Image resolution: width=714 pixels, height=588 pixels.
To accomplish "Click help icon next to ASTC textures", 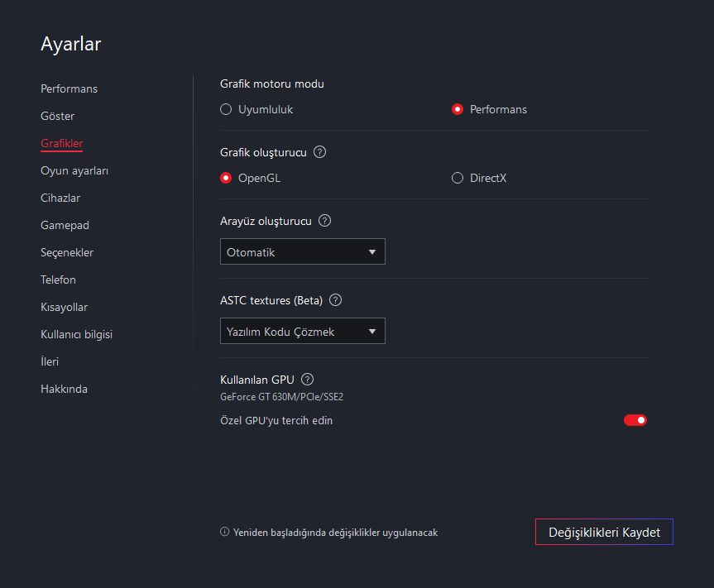I will (335, 300).
